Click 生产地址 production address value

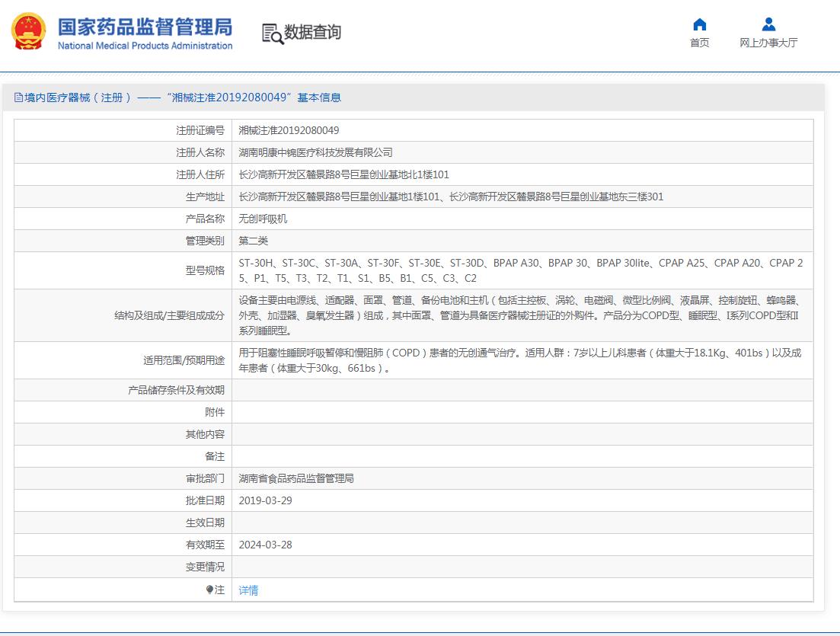click(451, 197)
